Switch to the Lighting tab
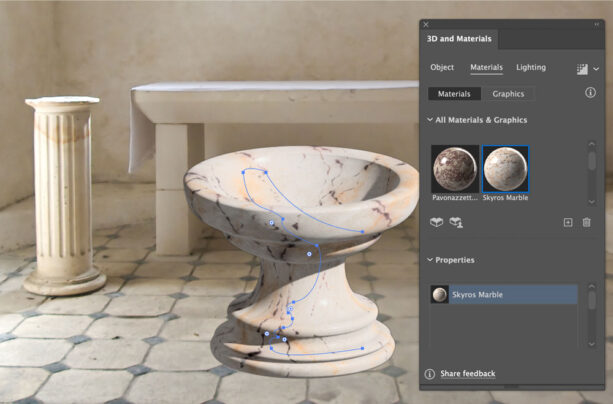The height and width of the screenshot is (404, 613). tap(531, 68)
